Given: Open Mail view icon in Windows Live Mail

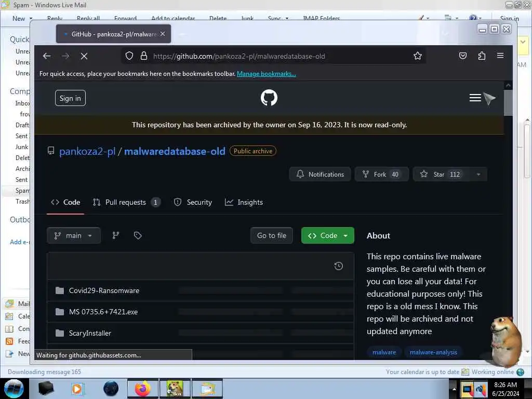Looking at the screenshot, I should (x=9, y=303).
